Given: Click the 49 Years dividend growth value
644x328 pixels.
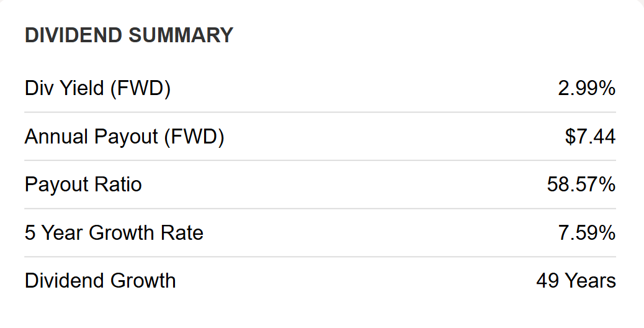Looking at the screenshot, I should point(576,281).
